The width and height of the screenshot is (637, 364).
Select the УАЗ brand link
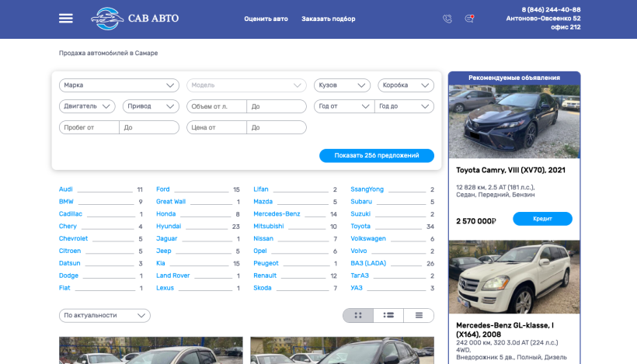[x=357, y=288]
